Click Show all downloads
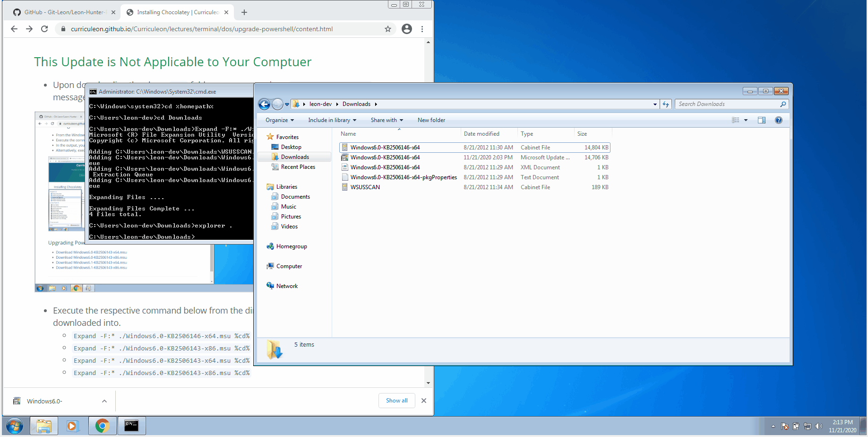Image resolution: width=868 pixels, height=437 pixels. point(396,401)
